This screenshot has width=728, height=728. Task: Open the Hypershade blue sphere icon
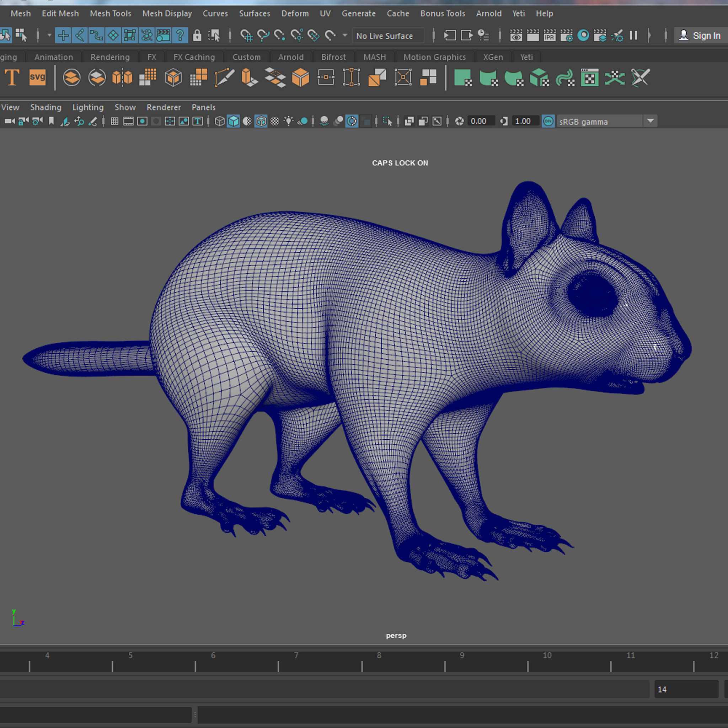click(x=583, y=36)
